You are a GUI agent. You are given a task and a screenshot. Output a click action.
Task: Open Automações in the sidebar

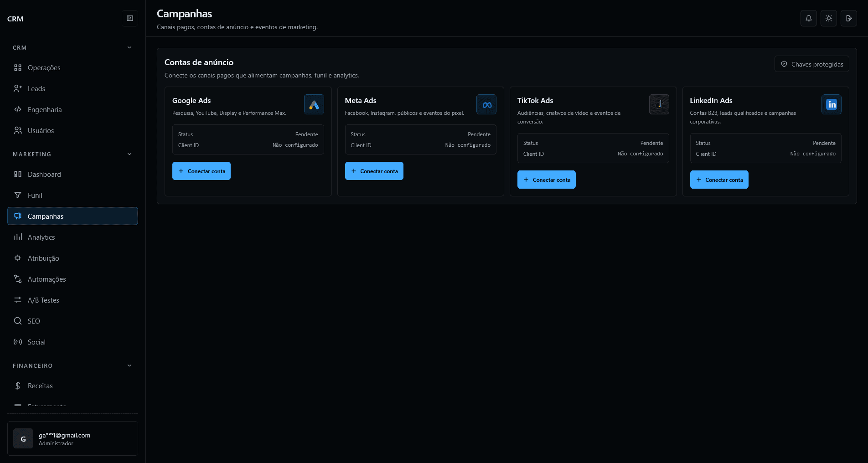(x=72, y=279)
